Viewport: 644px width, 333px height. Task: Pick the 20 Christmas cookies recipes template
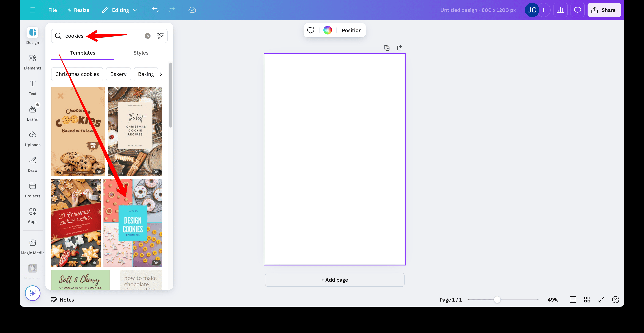[76, 223]
